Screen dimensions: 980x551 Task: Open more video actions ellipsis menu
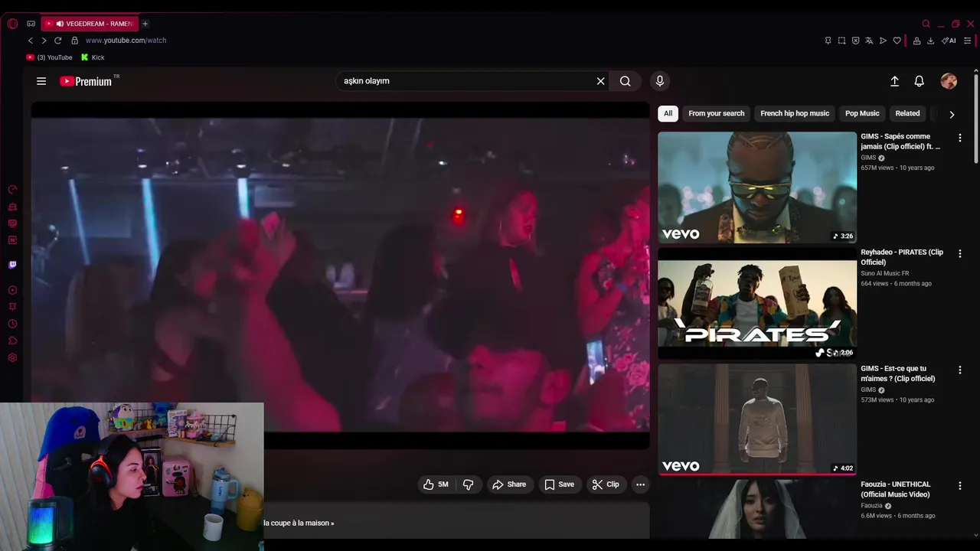[x=640, y=484]
